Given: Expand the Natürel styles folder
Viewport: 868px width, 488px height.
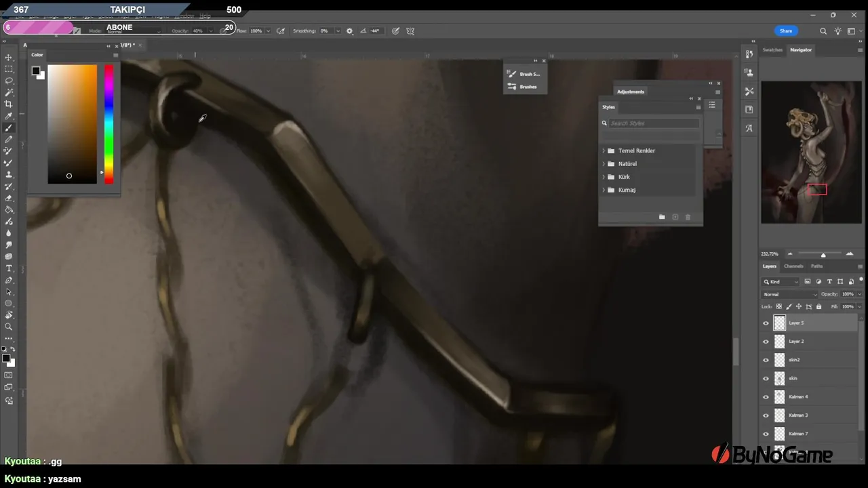Looking at the screenshot, I should 604,163.
